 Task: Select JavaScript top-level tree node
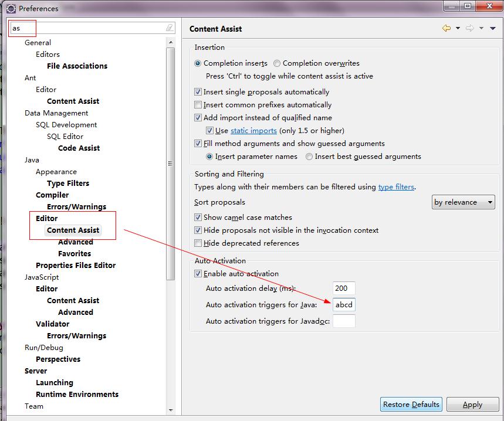tap(42, 277)
